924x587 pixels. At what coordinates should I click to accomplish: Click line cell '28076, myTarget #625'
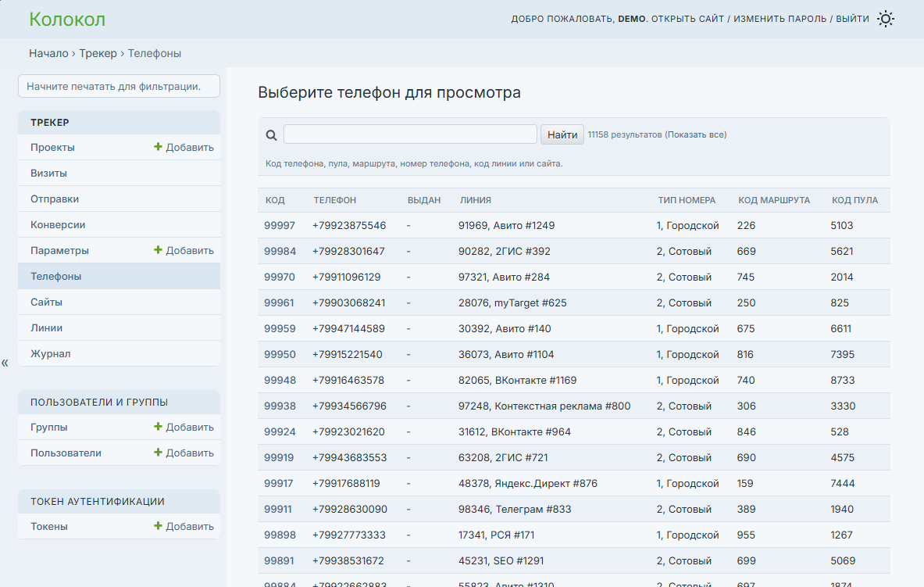tap(512, 302)
